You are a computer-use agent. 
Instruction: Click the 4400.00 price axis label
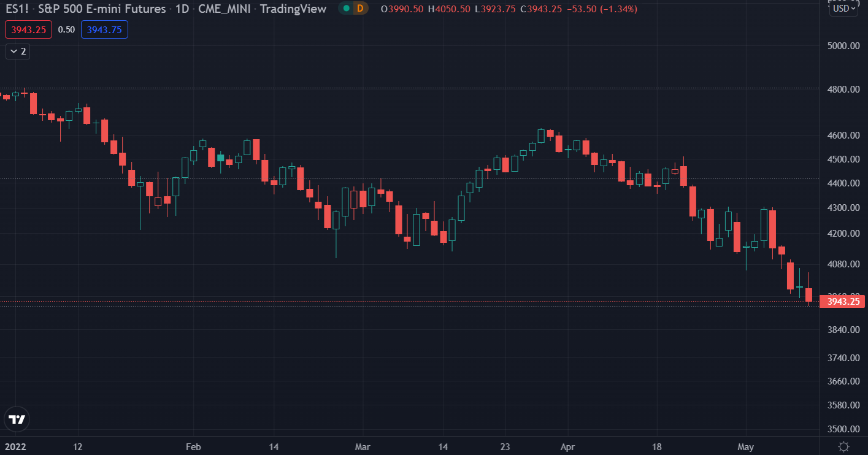coord(843,183)
